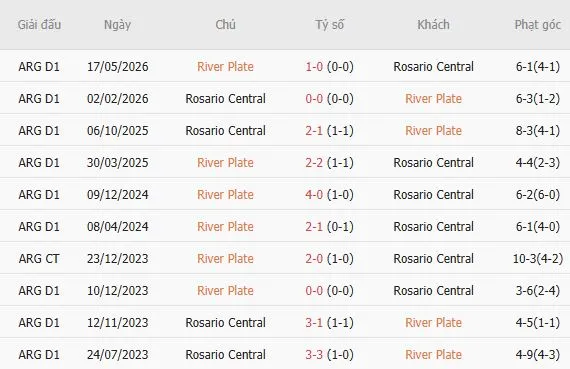Select the ARG CT league cell
This screenshot has height=369, width=570.
(x=39, y=258)
